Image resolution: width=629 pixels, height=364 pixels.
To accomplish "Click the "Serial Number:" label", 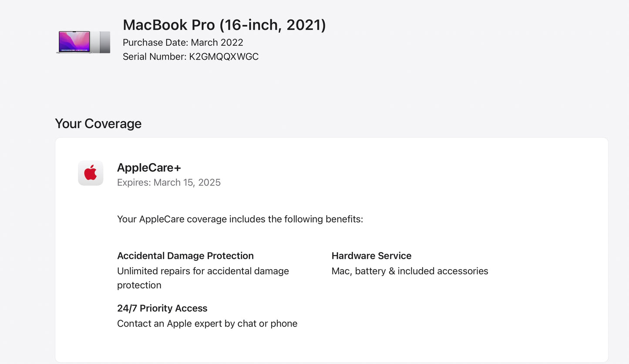I will click(x=155, y=57).
